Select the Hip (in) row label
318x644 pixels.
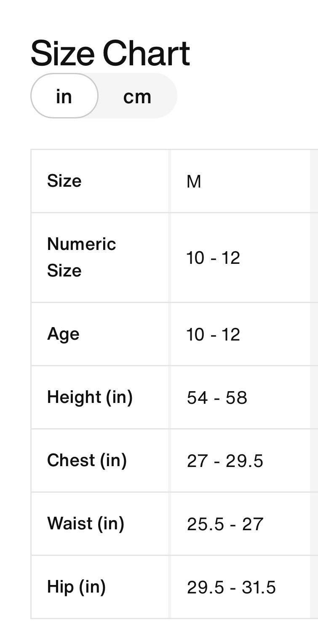(76, 587)
